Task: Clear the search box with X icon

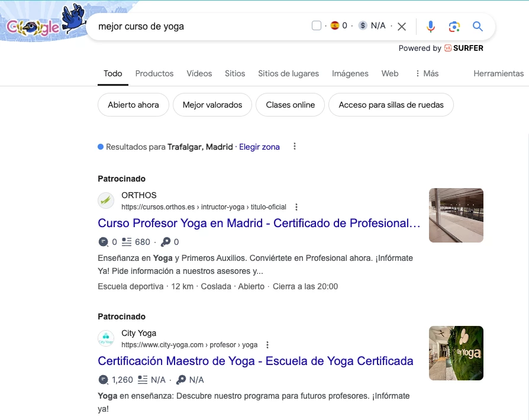Action: 402,26
